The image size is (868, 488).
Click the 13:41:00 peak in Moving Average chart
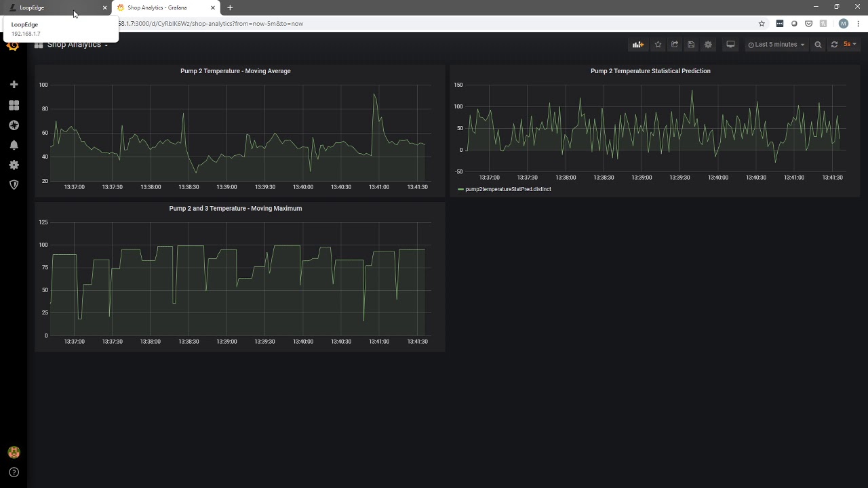[x=374, y=95]
